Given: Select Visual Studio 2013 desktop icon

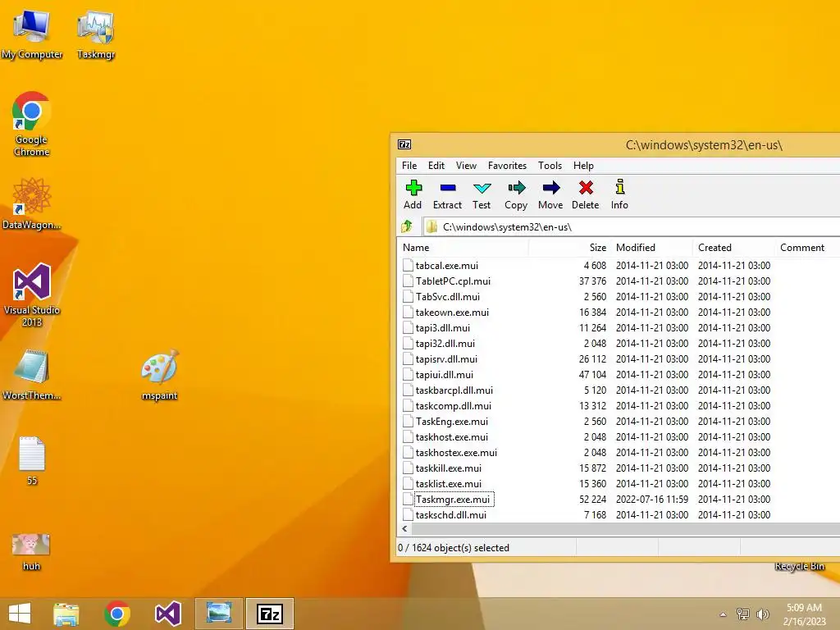Looking at the screenshot, I should click(32, 295).
